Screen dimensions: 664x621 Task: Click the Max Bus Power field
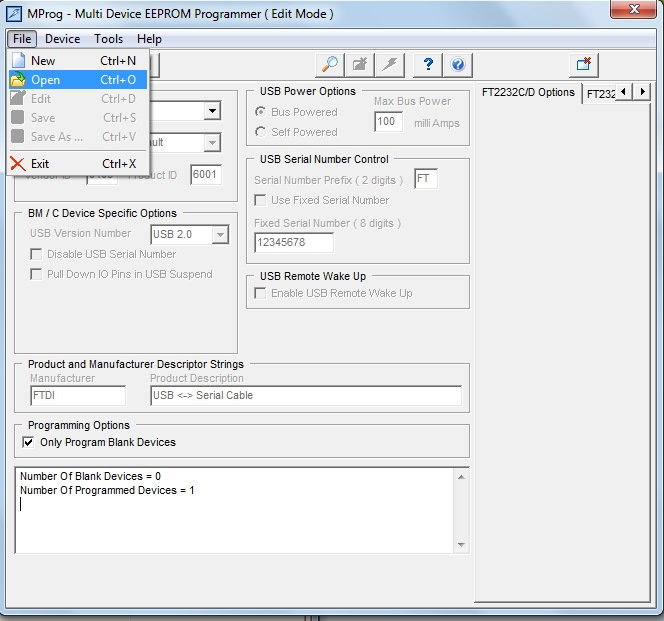pyautogui.click(x=388, y=122)
